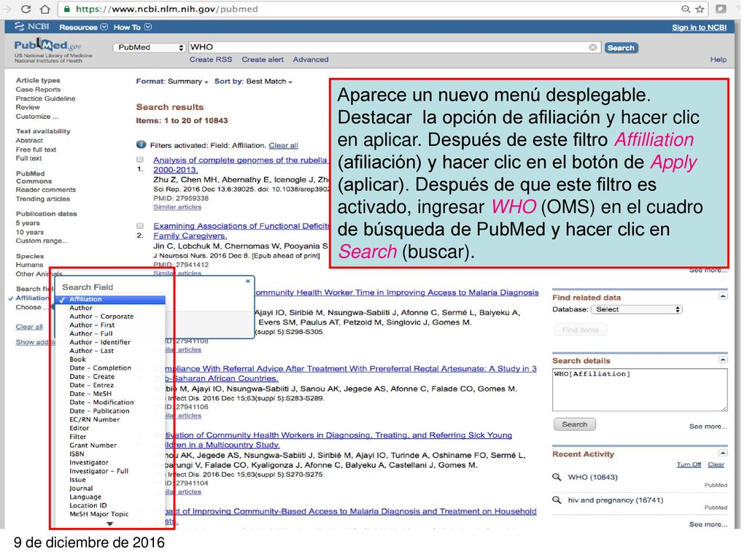Collapse the Search details panel
This screenshot has height=560, width=747.
(723, 359)
